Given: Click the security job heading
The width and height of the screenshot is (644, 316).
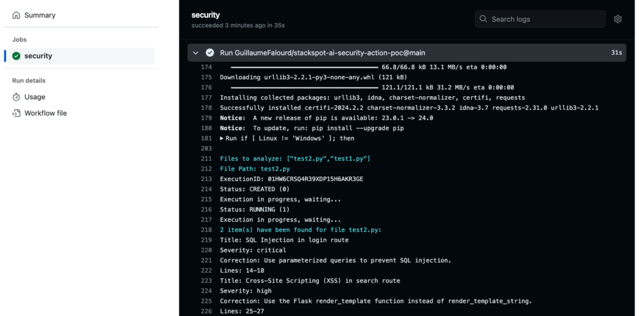Looking at the screenshot, I should [206, 15].
